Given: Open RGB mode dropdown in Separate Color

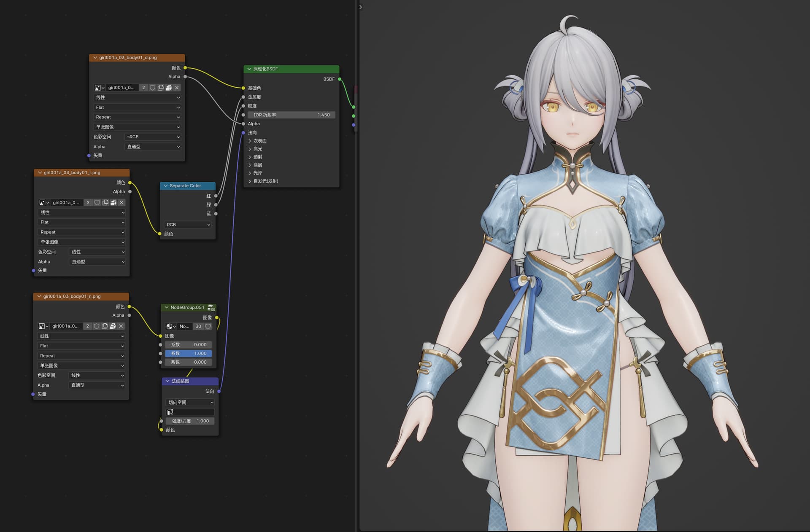Looking at the screenshot, I should click(x=188, y=225).
